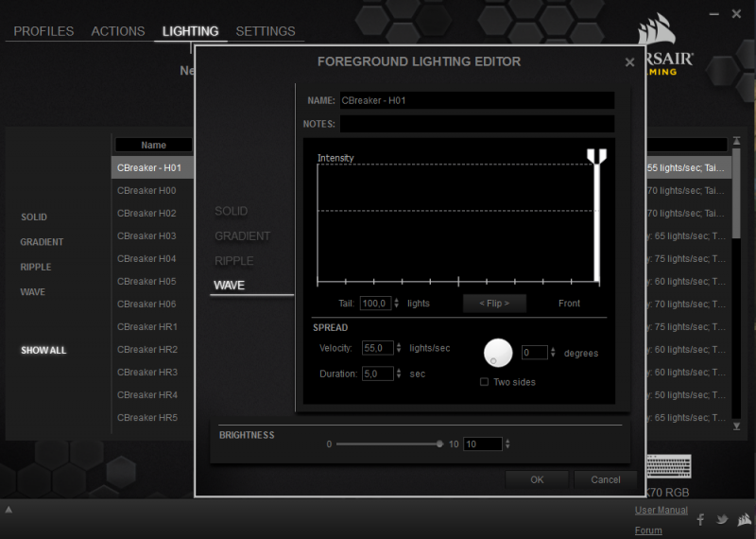Switch to the ACTIONS tab

tap(118, 31)
